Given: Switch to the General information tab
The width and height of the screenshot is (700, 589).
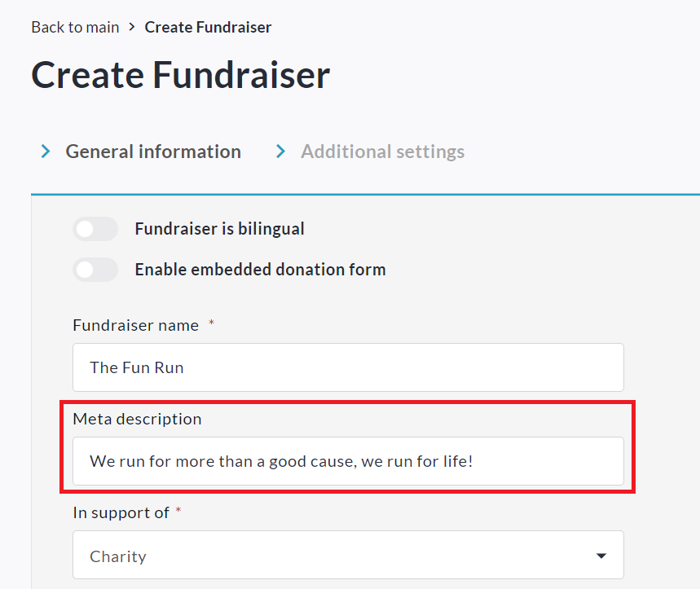Looking at the screenshot, I should point(153,152).
